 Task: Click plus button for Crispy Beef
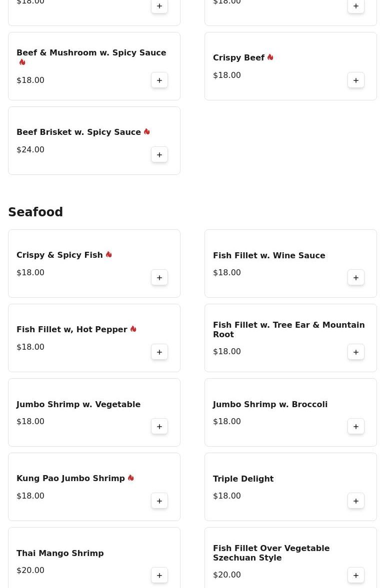point(356,80)
